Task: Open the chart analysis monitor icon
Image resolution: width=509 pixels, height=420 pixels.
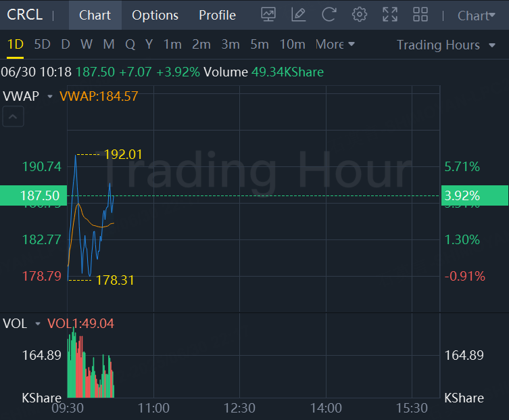Action: (268, 15)
